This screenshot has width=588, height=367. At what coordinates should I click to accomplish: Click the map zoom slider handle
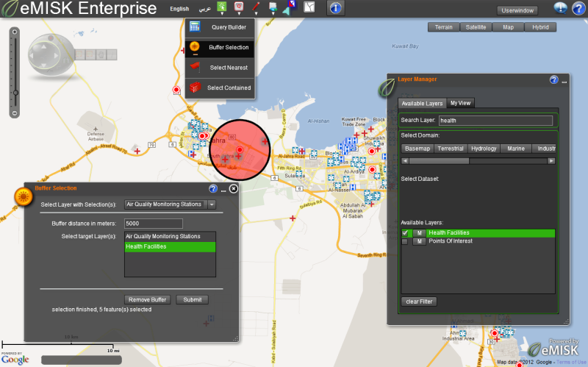[15, 93]
